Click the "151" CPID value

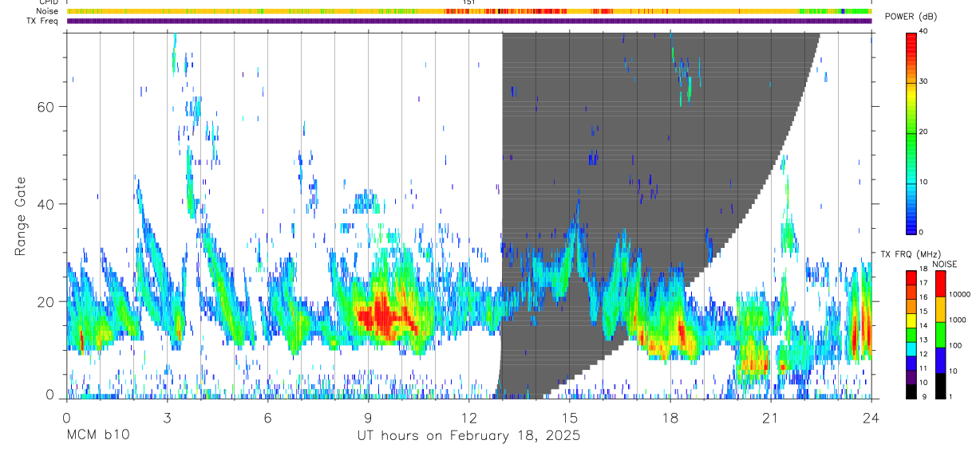pyautogui.click(x=469, y=2)
